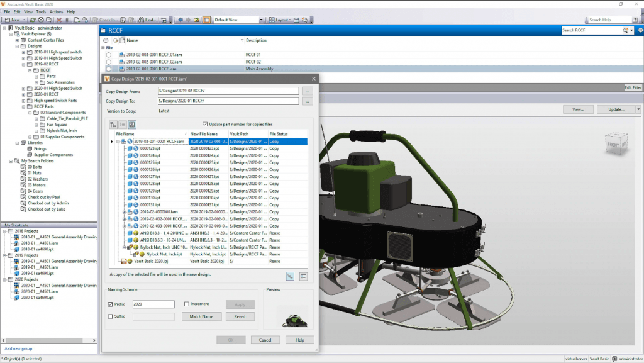Open the Help menu
Viewport: 644px width, 363px height.
(x=71, y=12)
